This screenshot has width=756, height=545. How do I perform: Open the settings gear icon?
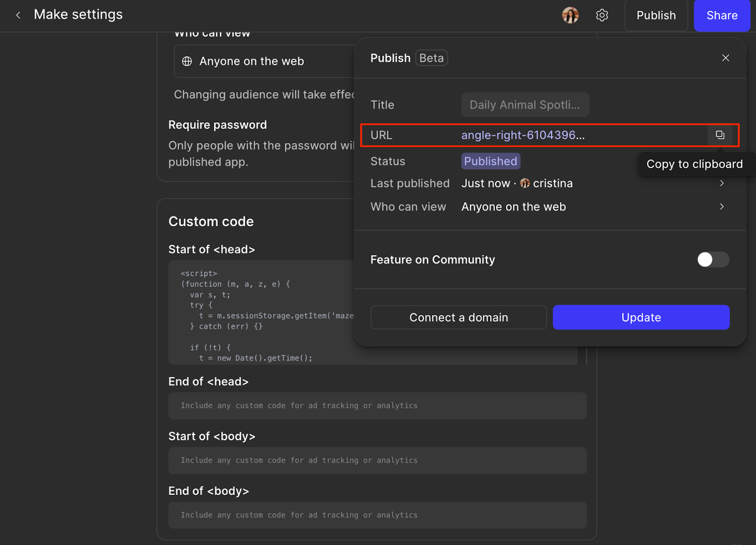[602, 15]
